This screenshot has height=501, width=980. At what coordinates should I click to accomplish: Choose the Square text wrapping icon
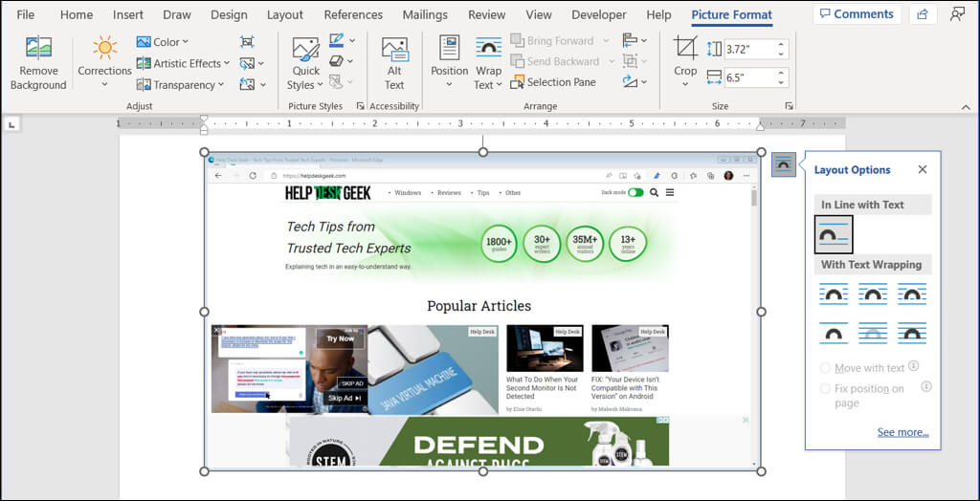pos(834,294)
